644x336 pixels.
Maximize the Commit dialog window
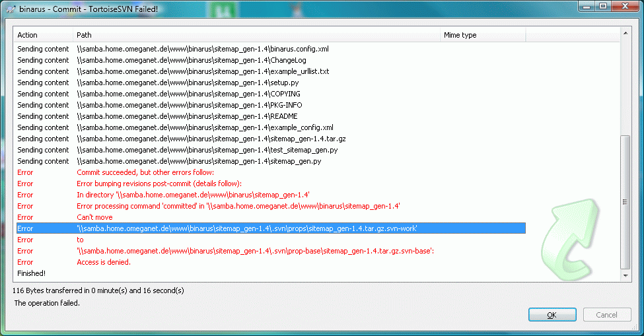(x=603, y=6)
